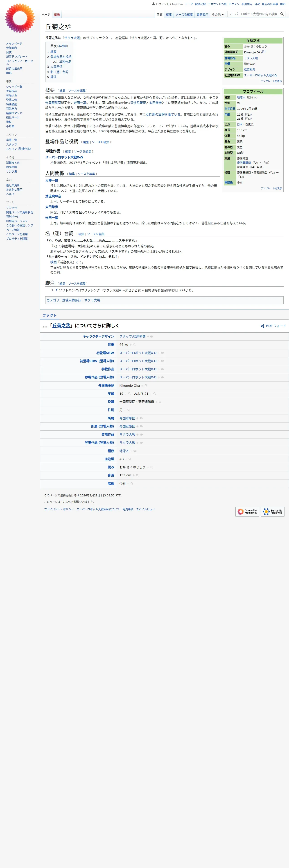Open the ソースを編集 tab

coord(184,14)
